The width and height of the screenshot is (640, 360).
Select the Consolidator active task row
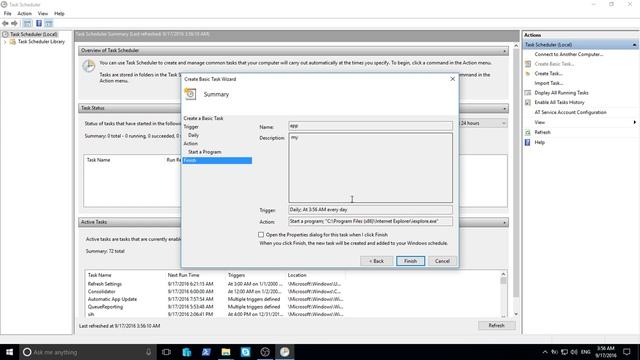coord(214,291)
